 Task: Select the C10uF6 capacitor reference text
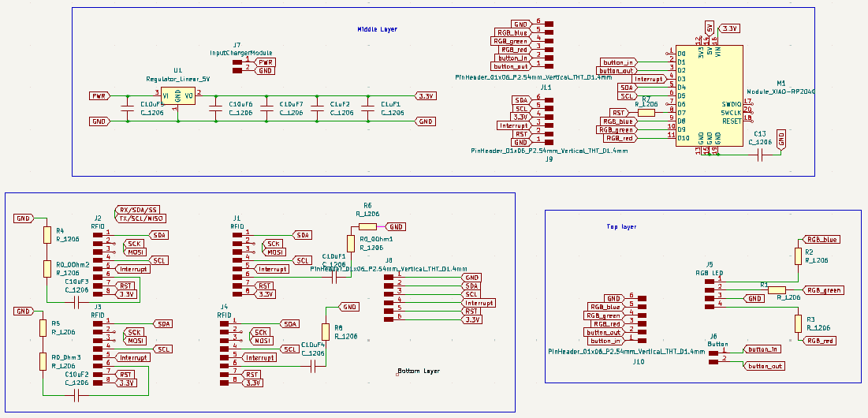click(240, 104)
